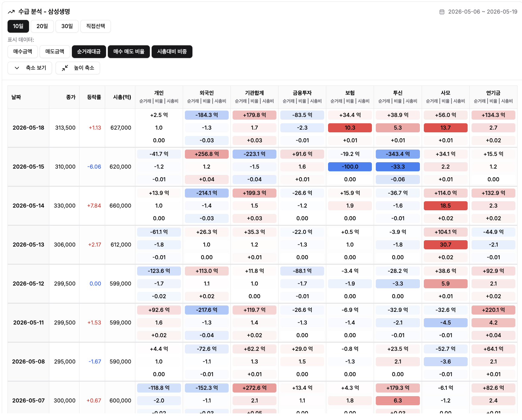The width and height of the screenshot is (522, 420).
Task: Disable the 시총대비 비중 display option
Action: (x=172, y=52)
